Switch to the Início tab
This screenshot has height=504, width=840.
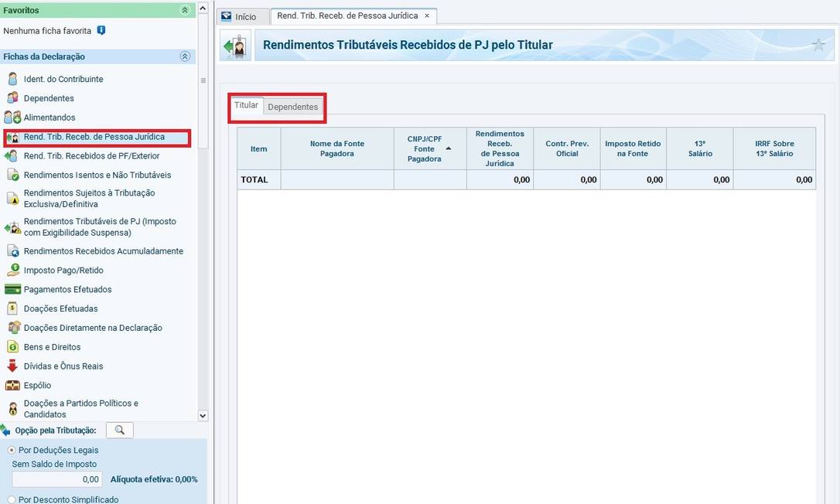239,16
